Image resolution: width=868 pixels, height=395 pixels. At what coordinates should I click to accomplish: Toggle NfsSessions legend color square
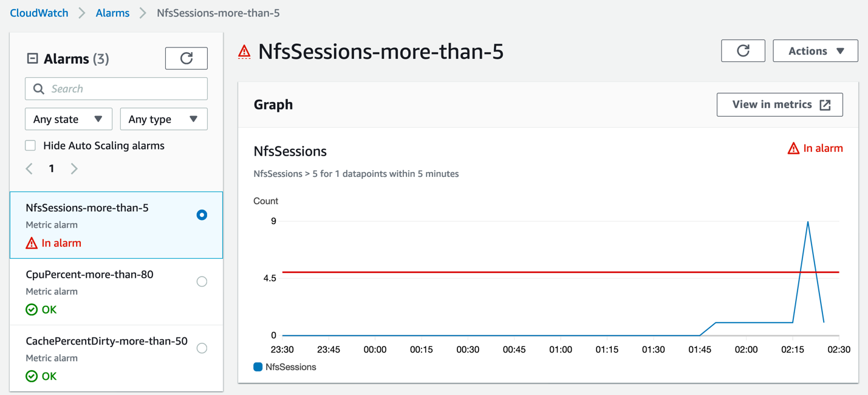coord(258,367)
